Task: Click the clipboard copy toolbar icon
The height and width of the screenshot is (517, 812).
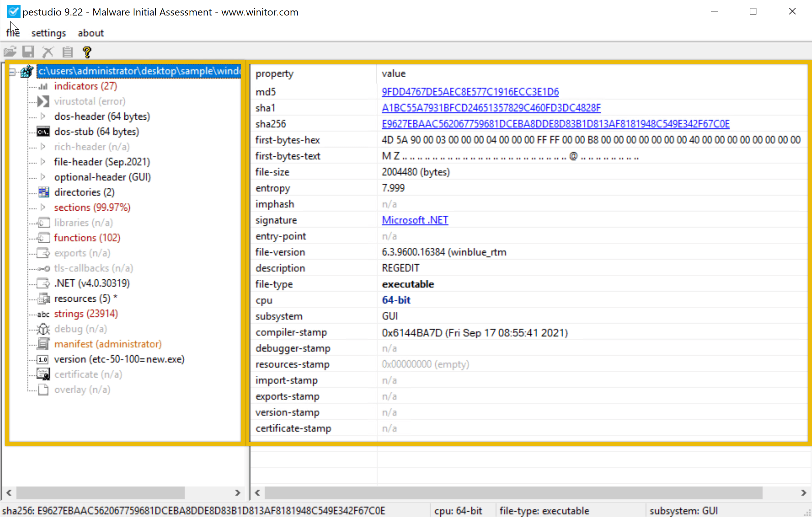Action: click(67, 52)
